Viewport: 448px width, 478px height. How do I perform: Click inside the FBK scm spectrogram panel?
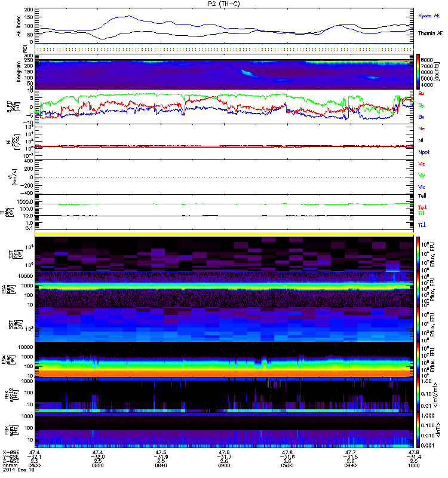(224, 430)
